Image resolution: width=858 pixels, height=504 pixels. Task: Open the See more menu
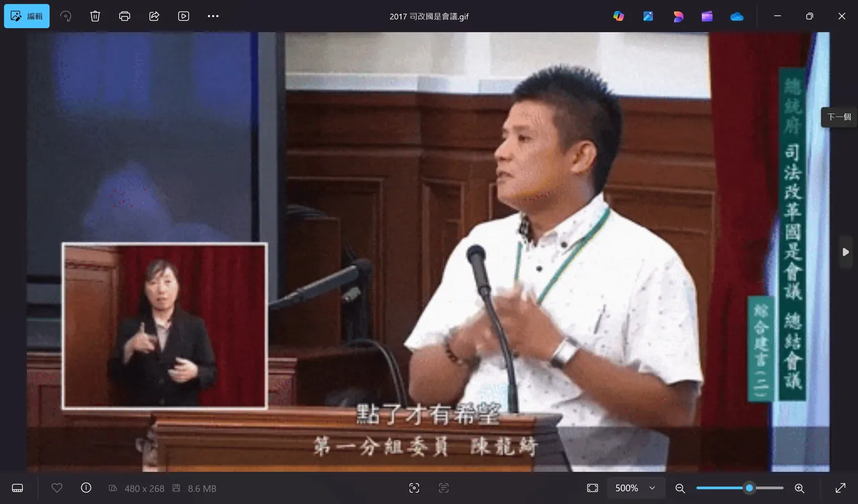click(x=212, y=15)
